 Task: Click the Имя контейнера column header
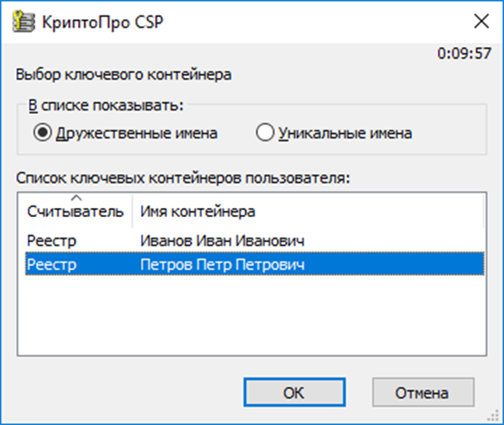pos(308,212)
